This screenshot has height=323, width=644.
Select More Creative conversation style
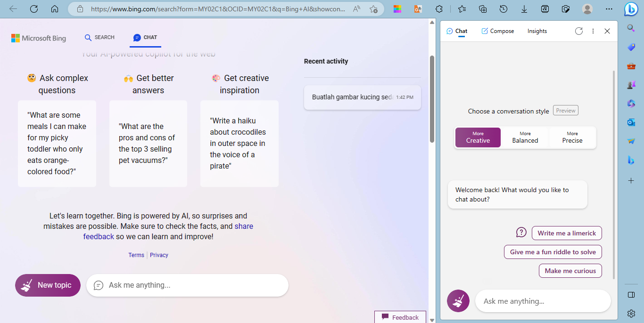click(x=478, y=137)
